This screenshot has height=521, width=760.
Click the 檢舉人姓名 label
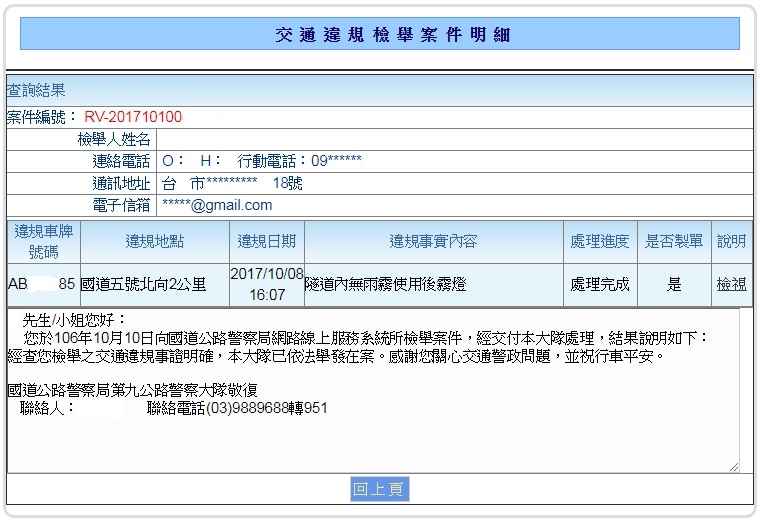(x=114, y=140)
